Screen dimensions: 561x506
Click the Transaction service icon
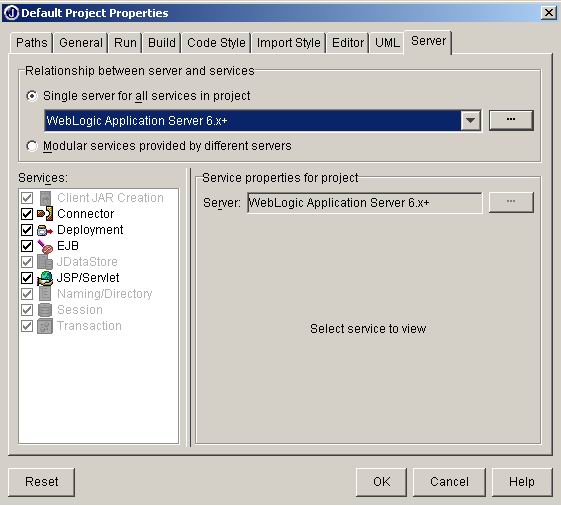click(45, 326)
